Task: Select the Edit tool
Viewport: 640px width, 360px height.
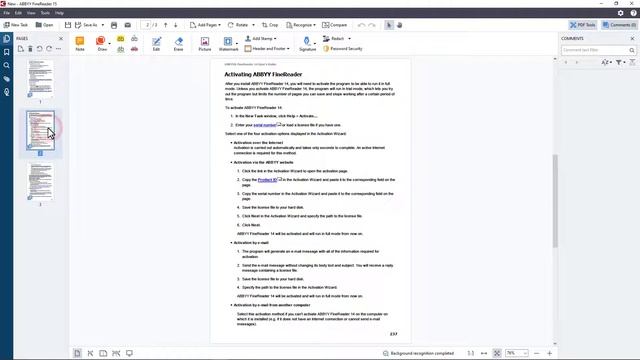Action: tap(156, 44)
